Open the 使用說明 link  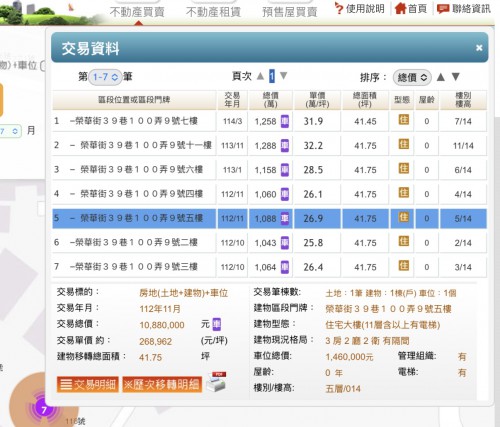pos(360,9)
